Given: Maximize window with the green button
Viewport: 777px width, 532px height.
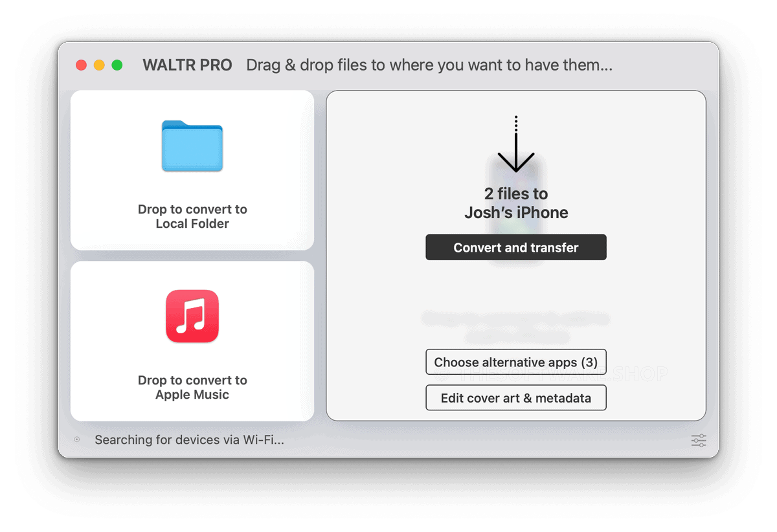Looking at the screenshot, I should (117, 65).
